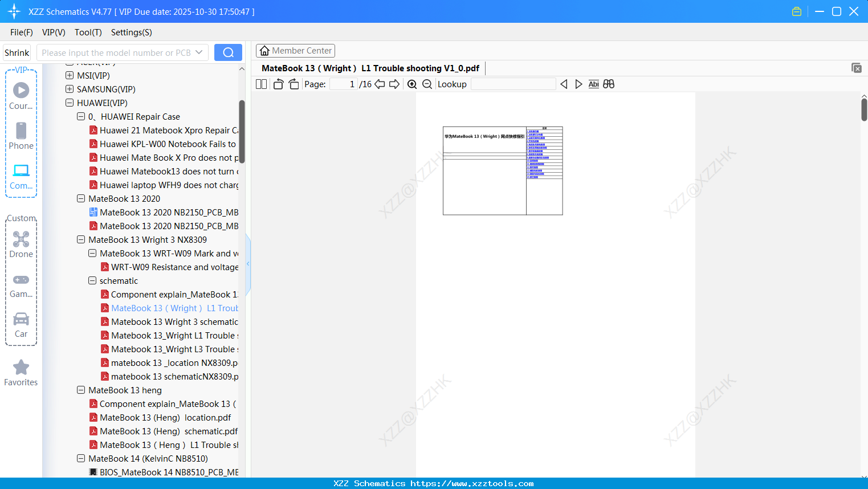Rotate the page clockwise
Viewport: 868px width, 489px height.
(x=294, y=84)
